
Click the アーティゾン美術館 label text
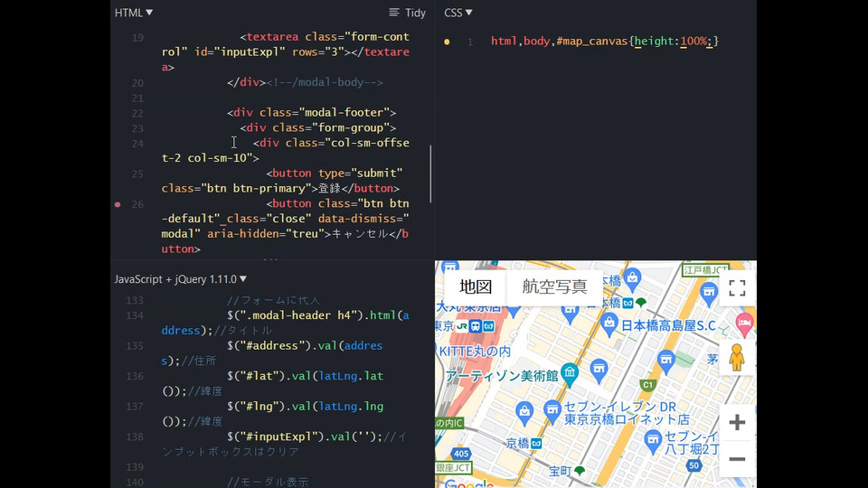pos(502,376)
